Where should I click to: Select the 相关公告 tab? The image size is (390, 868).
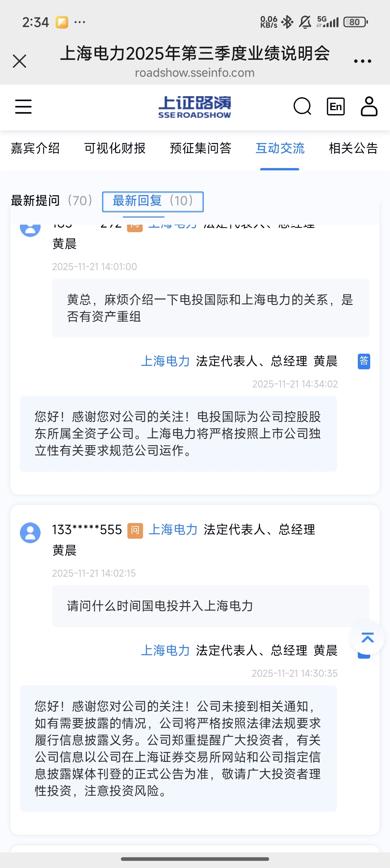click(x=353, y=148)
